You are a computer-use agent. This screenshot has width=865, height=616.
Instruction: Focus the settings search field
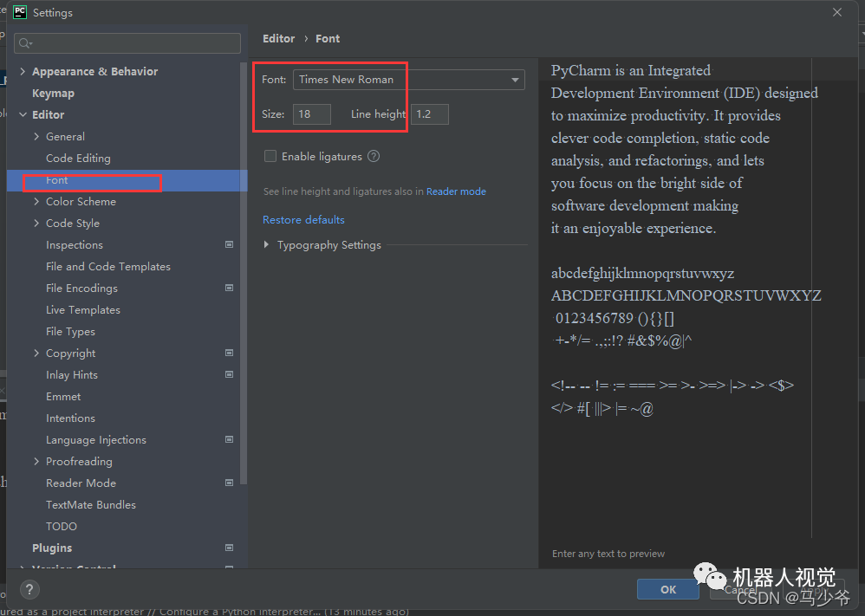coord(127,43)
